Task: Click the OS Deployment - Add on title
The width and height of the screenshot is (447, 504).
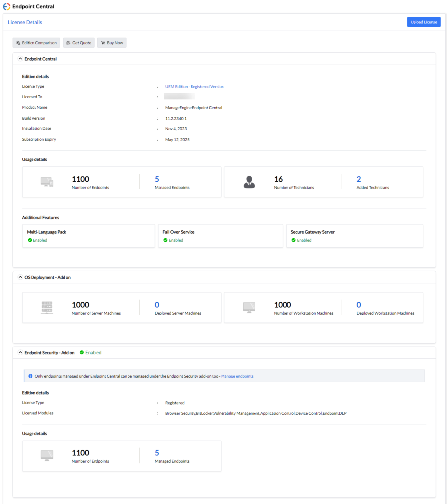Action: (x=48, y=277)
